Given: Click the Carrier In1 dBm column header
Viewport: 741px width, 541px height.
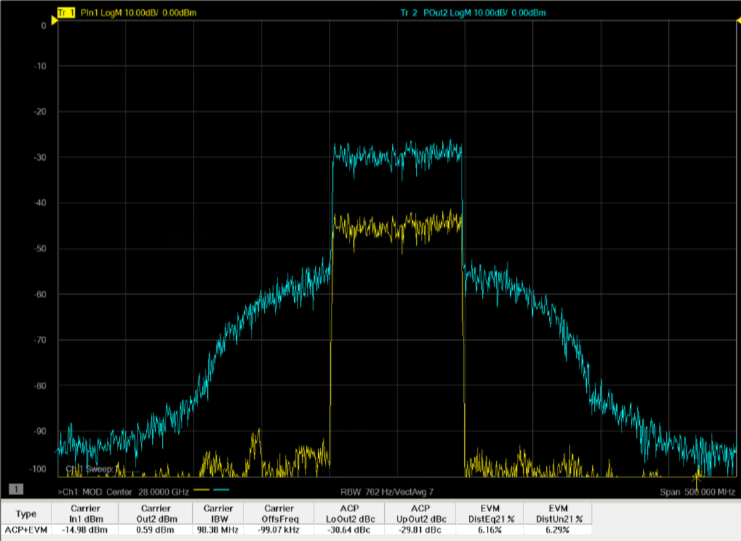Looking at the screenshot, I should click(85, 514).
